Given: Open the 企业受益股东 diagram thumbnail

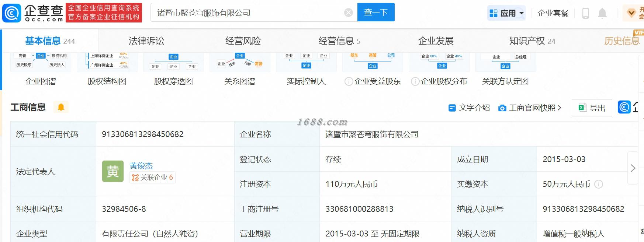Looking at the screenshot, I should tap(373, 62).
